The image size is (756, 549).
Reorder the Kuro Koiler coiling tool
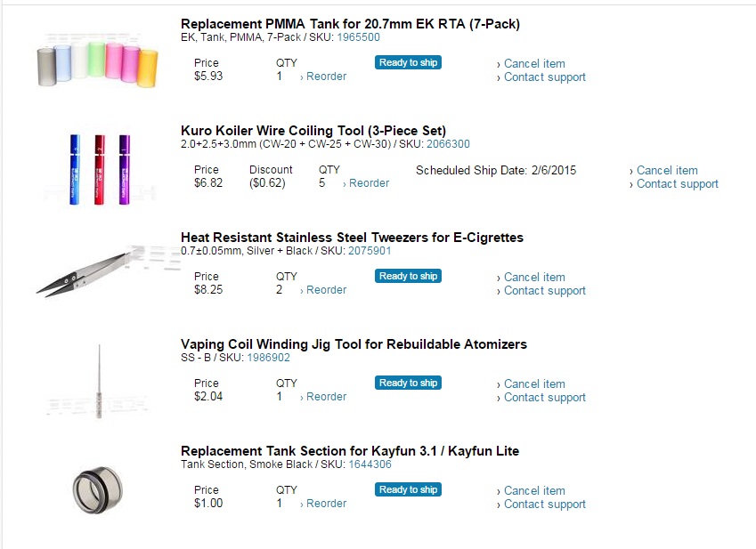(369, 183)
